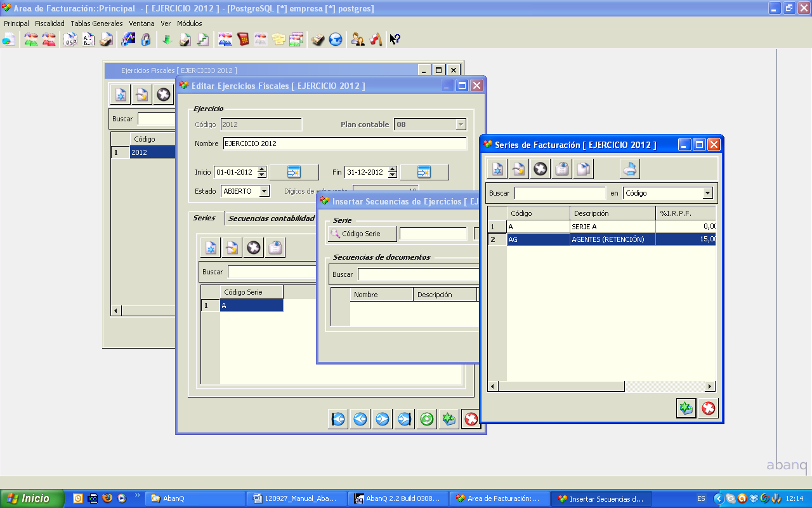This screenshot has width=812, height=508.
Task: Click the Nombre field containing EJERCICIO 2012
Action: point(345,144)
